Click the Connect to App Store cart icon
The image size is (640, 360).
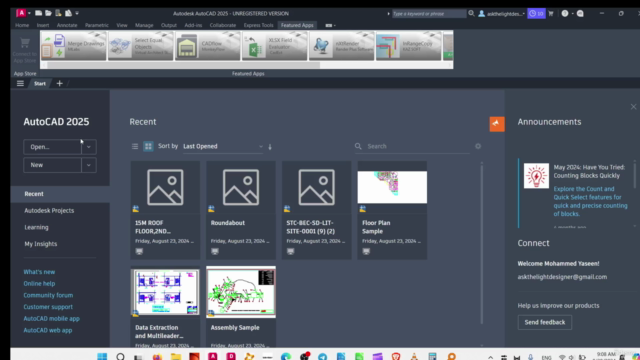(x=24, y=43)
